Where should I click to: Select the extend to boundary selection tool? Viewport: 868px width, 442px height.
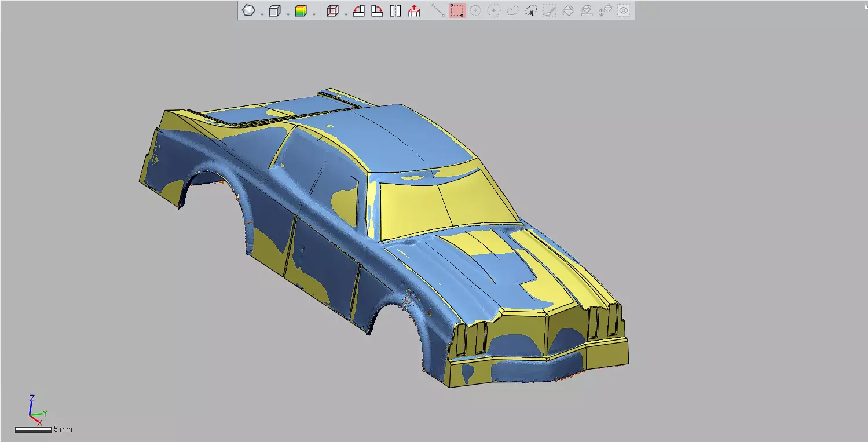point(587,10)
